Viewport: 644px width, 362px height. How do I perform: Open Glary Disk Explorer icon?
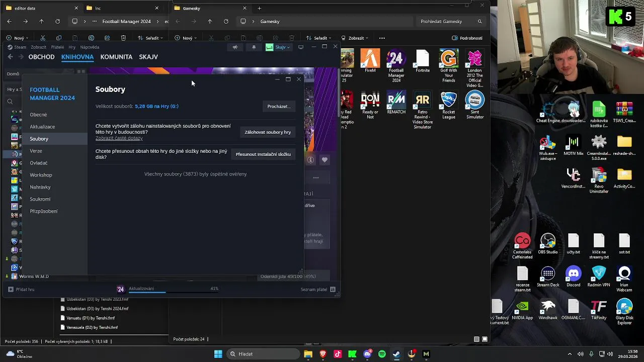click(x=624, y=312)
